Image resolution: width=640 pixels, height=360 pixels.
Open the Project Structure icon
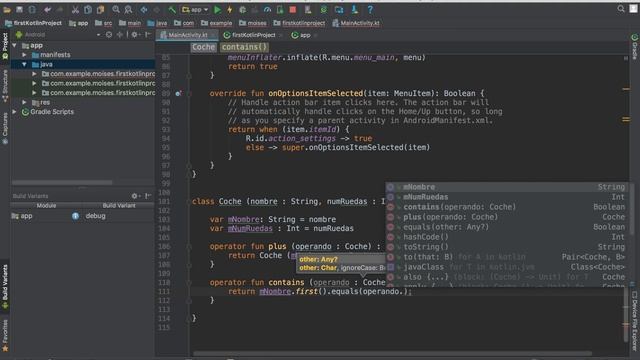[x=339, y=9]
